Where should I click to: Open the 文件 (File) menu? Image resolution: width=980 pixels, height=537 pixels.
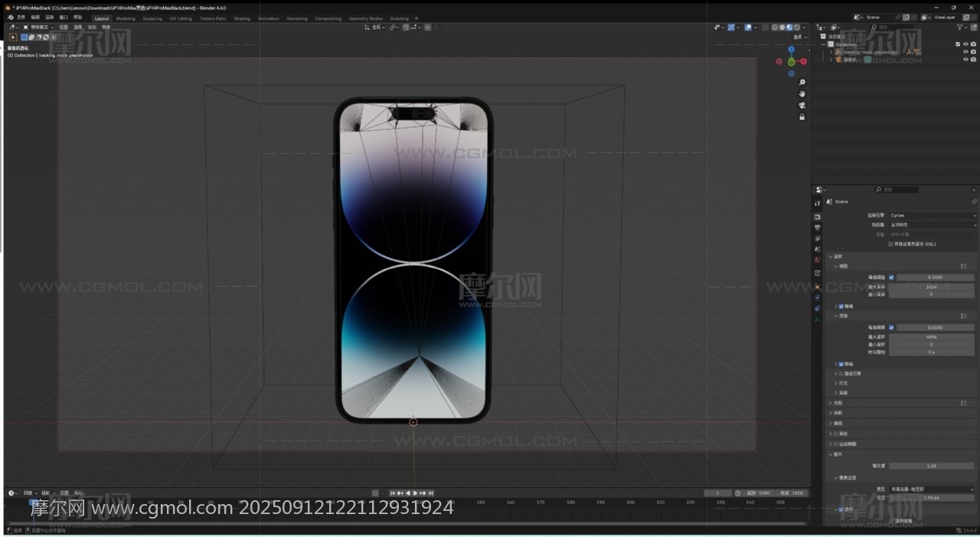click(21, 18)
